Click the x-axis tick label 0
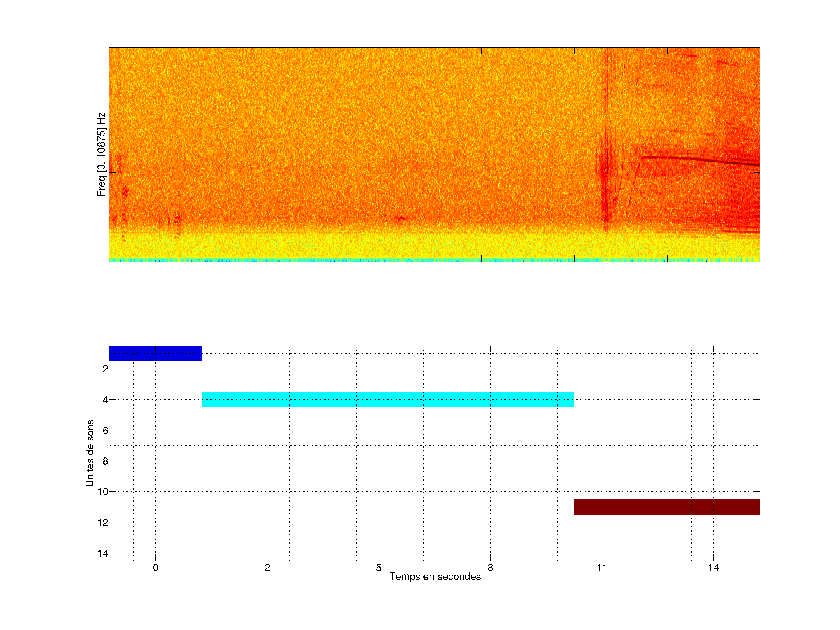Screen dimensions: 840x630 coord(155,568)
